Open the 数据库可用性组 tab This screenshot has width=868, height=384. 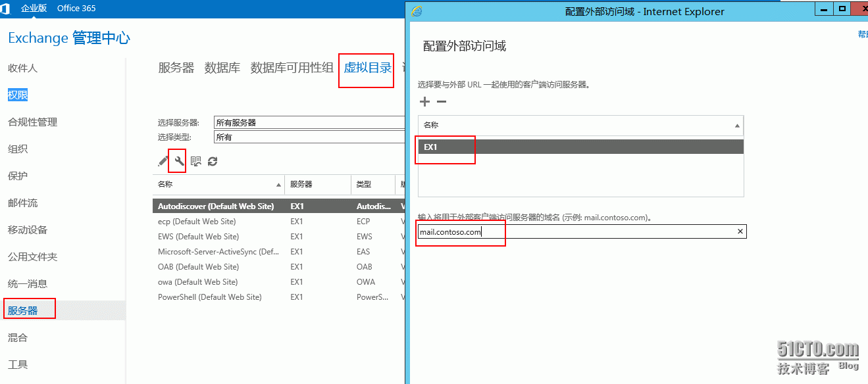point(292,68)
